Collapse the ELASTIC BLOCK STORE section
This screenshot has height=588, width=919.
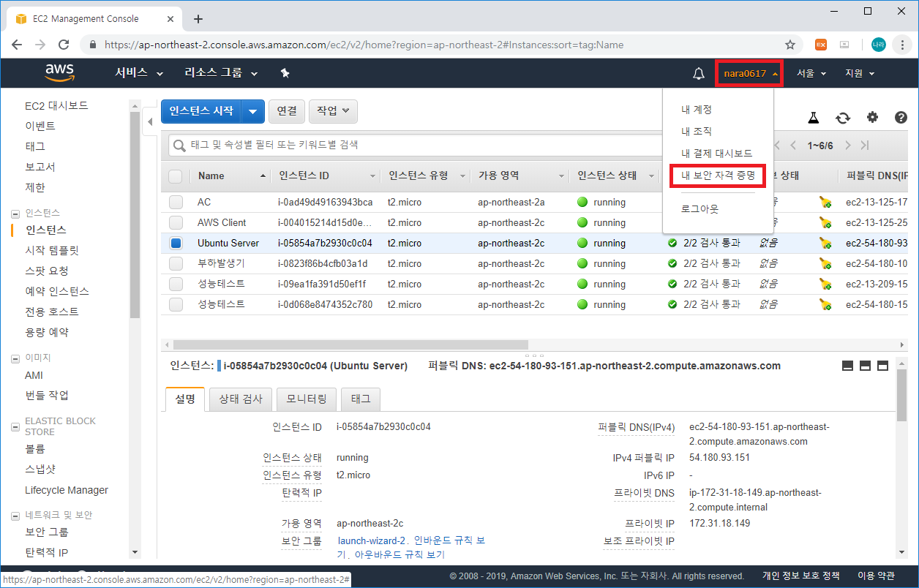coord(15,426)
